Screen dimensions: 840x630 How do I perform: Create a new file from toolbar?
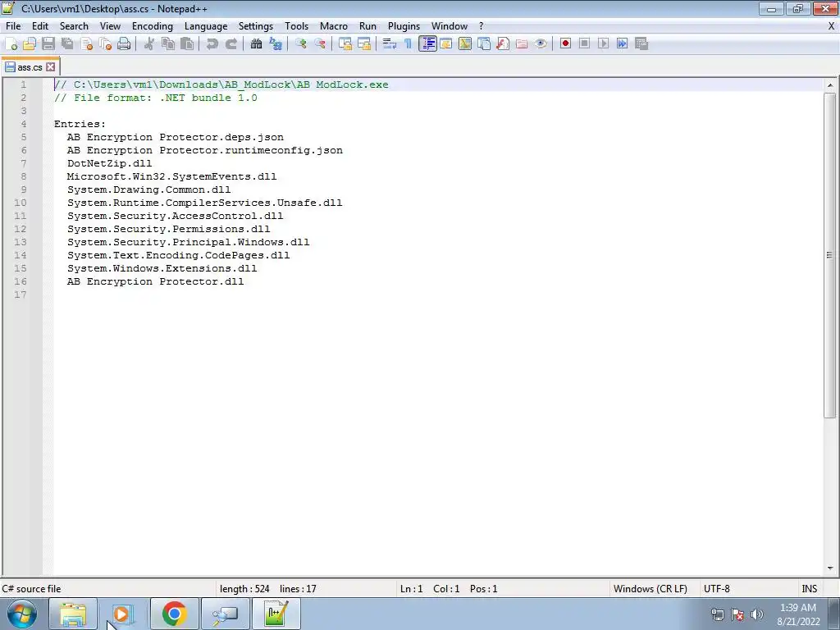click(x=11, y=44)
